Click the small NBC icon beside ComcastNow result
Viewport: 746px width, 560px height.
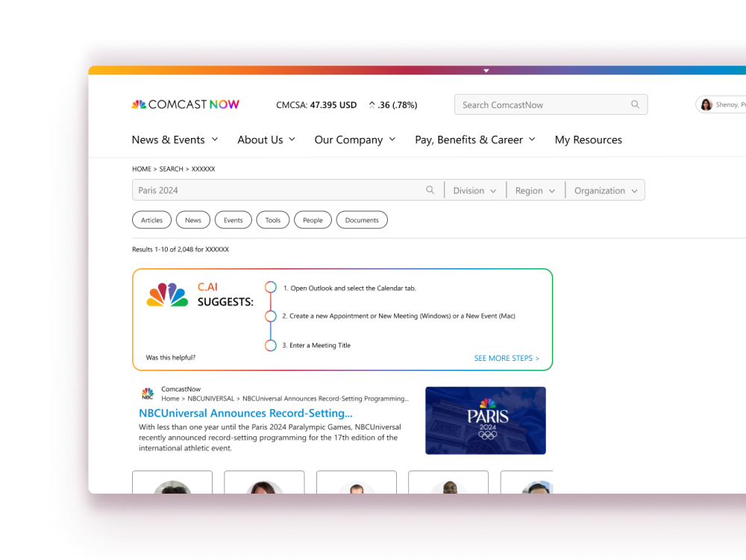tap(148, 393)
